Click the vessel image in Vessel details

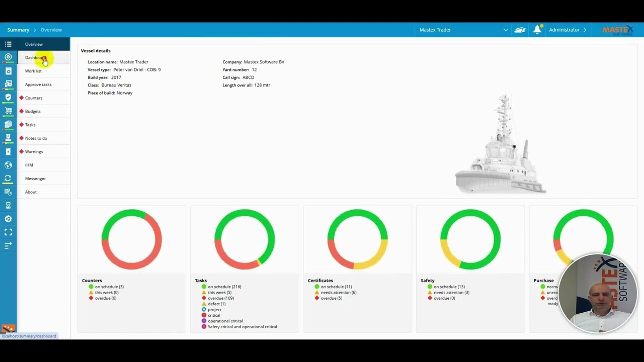[501, 143]
